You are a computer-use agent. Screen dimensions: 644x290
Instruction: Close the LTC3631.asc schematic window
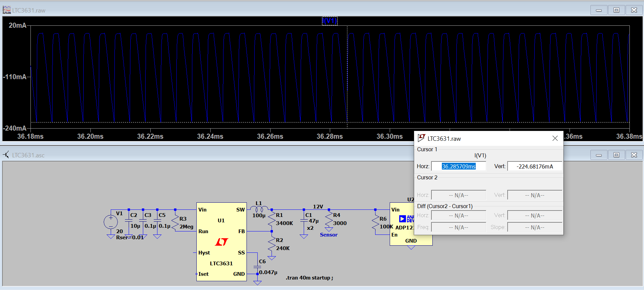(x=634, y=155)
